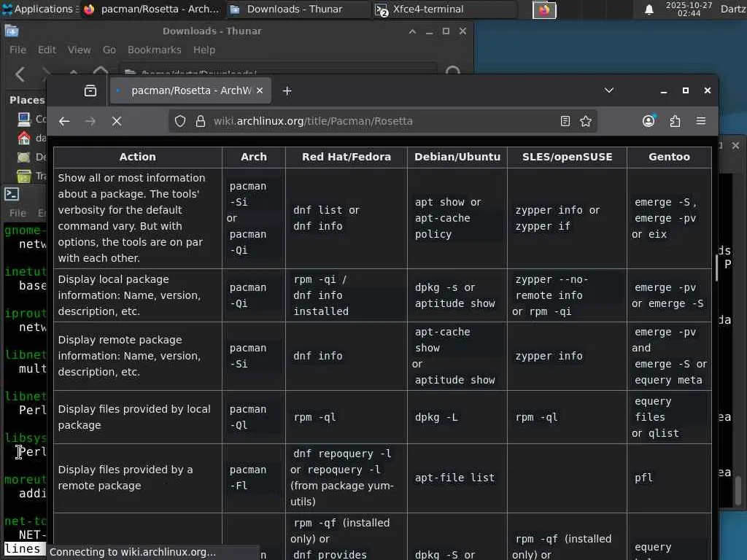Click the 'pfl' Gentoo cell

[x=669, y=478]
